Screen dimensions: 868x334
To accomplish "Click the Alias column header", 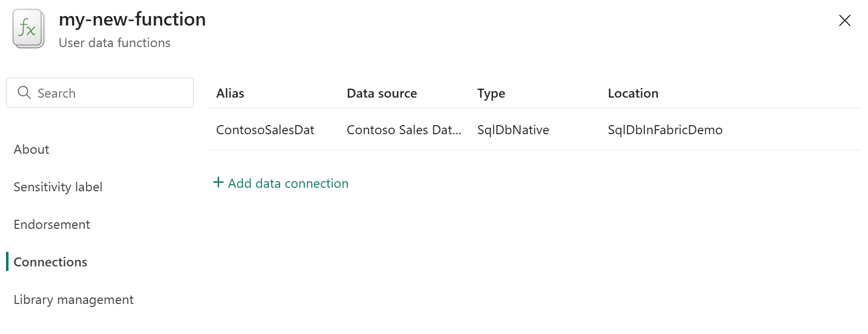I will coord(230,94).
